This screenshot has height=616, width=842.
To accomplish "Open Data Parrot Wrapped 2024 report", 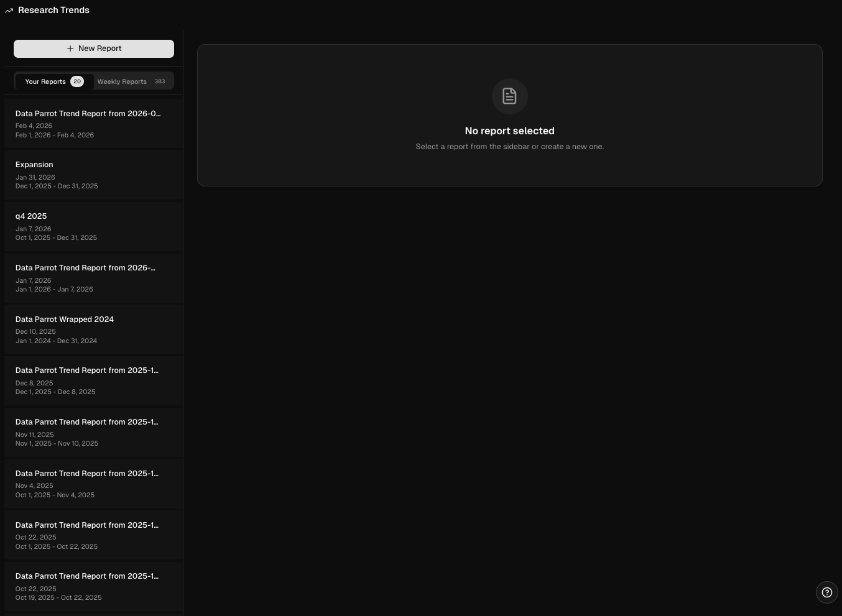I will [x=93, y=329].
